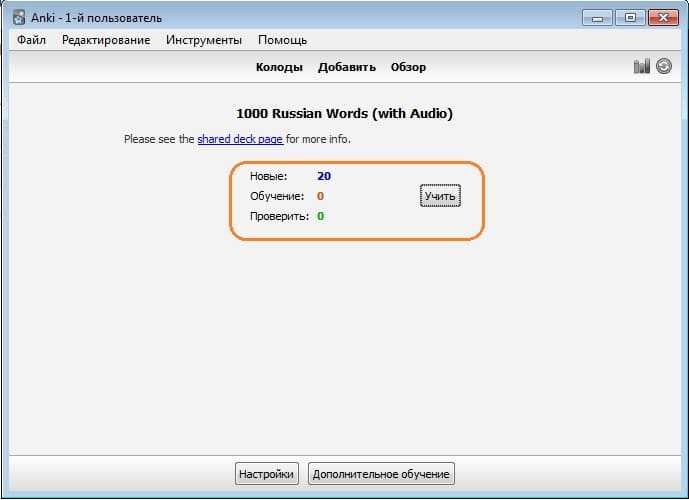The width and height of the screenshot is (689, 500).
Task: Click the Проверить count value 0
Action: click(320, 216)
